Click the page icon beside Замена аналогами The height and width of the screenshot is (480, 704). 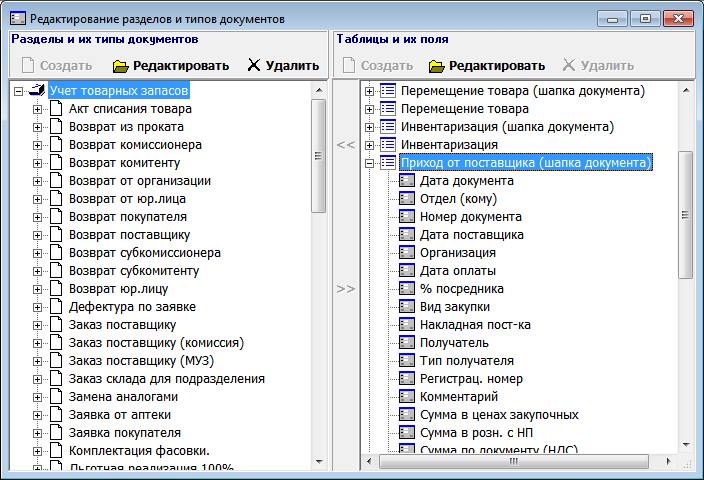pyautogui.click(x=56, y=397)
